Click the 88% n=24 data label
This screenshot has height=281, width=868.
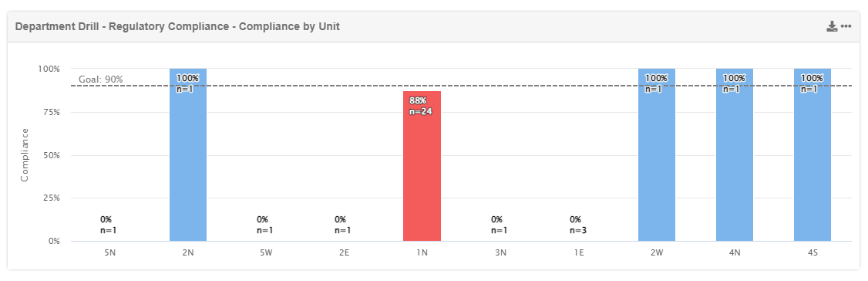click(x=420, y=106)
